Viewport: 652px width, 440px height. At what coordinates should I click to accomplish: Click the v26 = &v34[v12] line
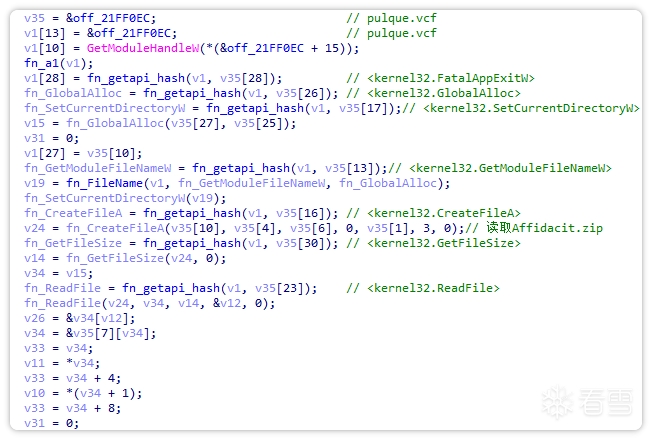80,318
